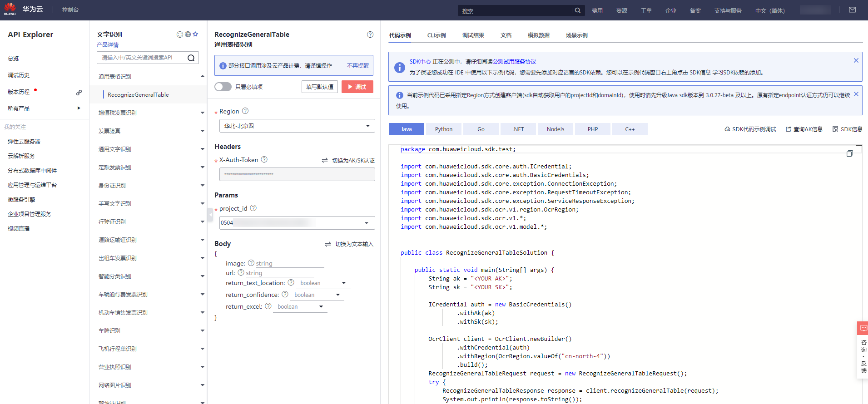The width and height of the screenshot is (868, 404).
Task: Open the Region dropdown 华北-北京四
Action: (297, 126)
